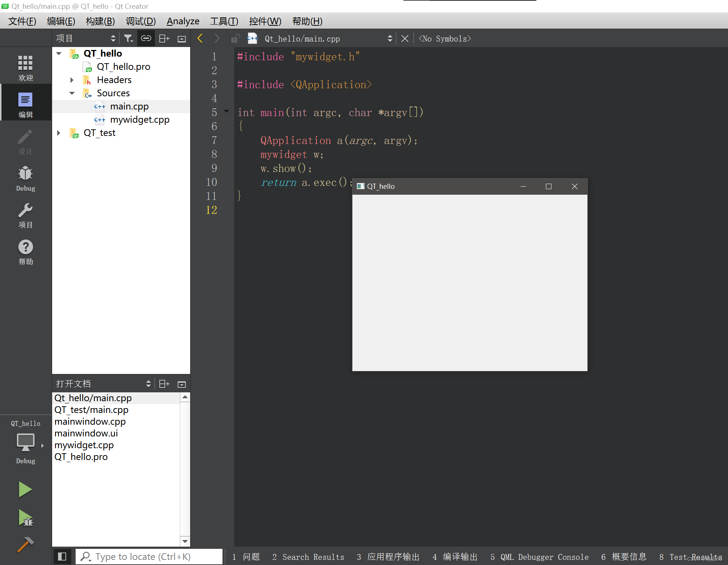Open mainwindow.ui in open documents
This screenshot has width=728, height=565.
(116, 433)
